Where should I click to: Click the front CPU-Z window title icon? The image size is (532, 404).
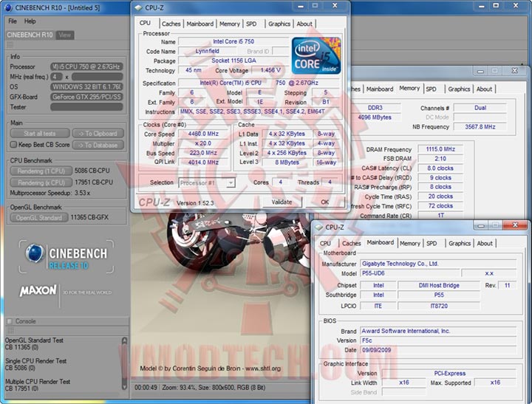(138, 7)
